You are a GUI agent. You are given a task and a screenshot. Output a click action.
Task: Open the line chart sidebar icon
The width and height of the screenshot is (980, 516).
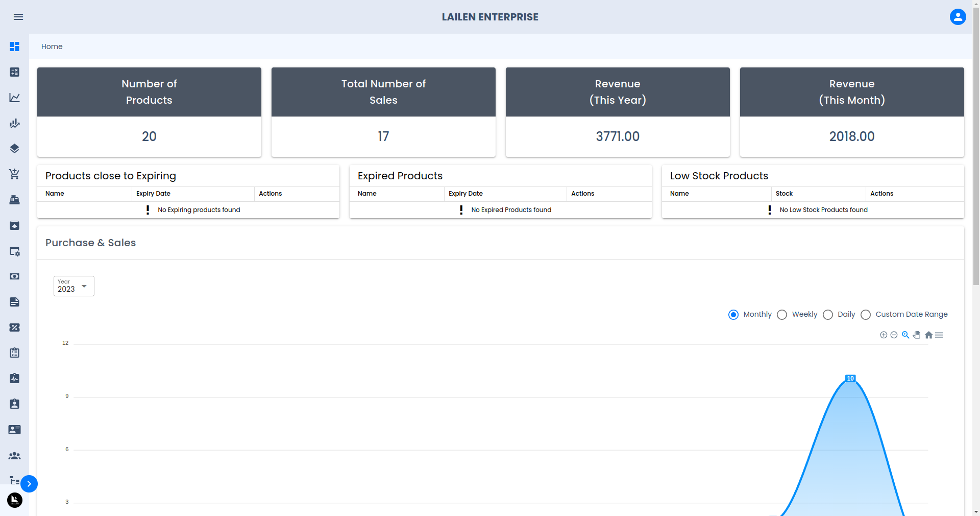[x=15, y=98]
